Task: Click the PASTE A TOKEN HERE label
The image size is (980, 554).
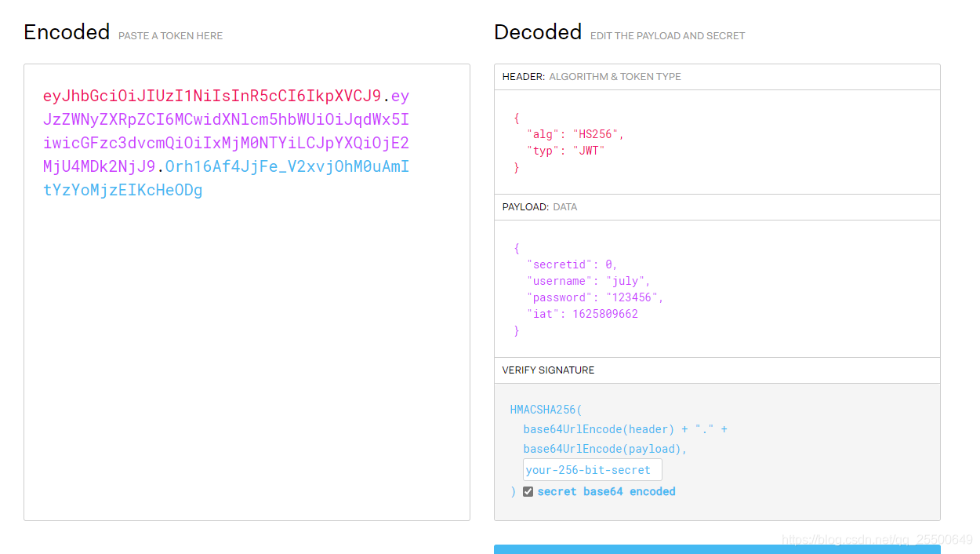Action: point(170,35)
